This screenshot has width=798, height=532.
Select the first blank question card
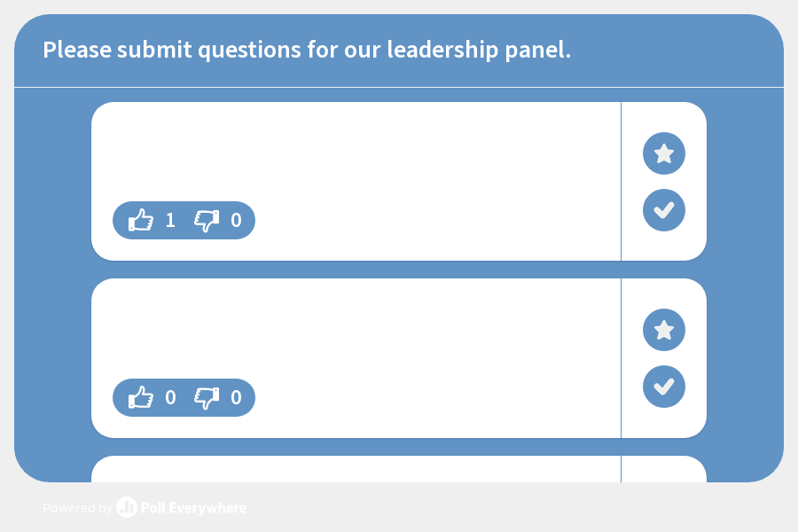[x=355, y=160]
